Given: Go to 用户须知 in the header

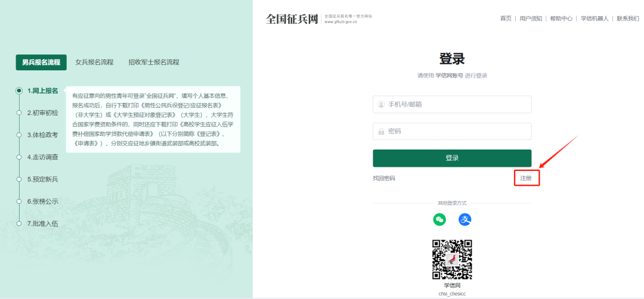Looking at the screenshot, I should [531, 18].
